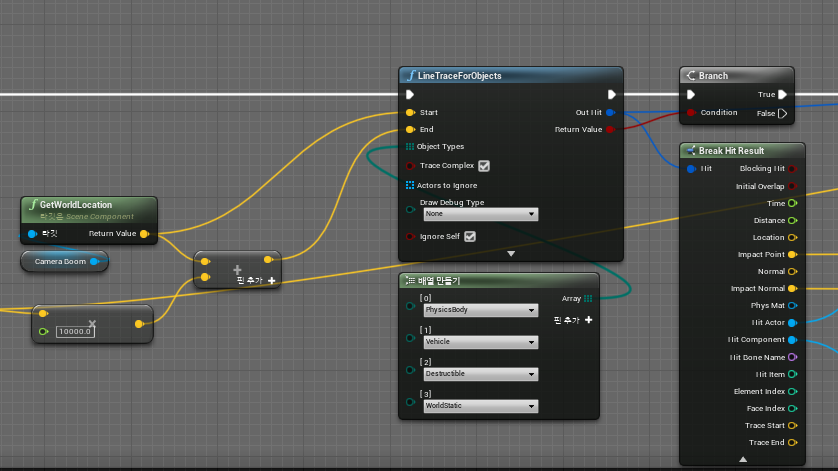The width and height of the screenshot is (838, 471).
Task: Click the Distance output pin
Action: pyautogui.click(x=793, y=220)
